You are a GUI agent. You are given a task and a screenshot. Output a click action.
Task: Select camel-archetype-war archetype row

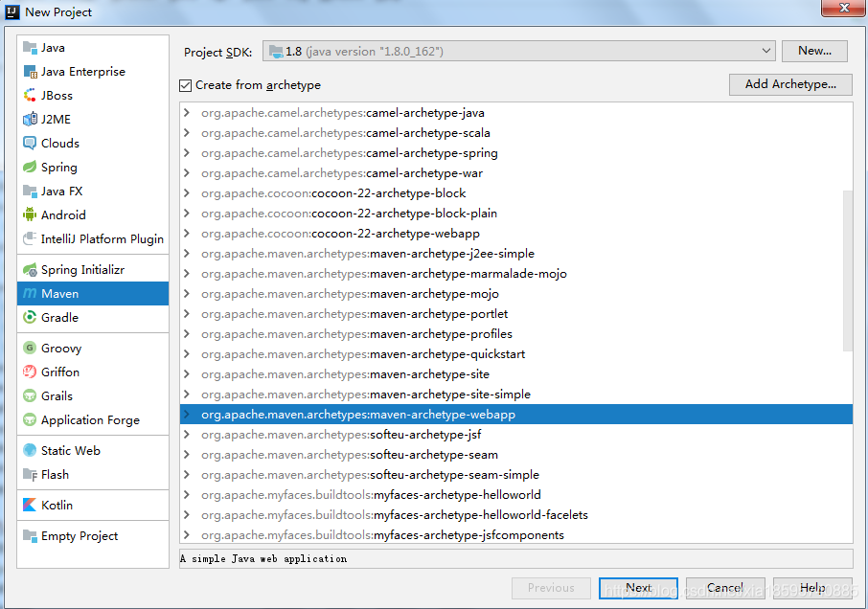516,173
